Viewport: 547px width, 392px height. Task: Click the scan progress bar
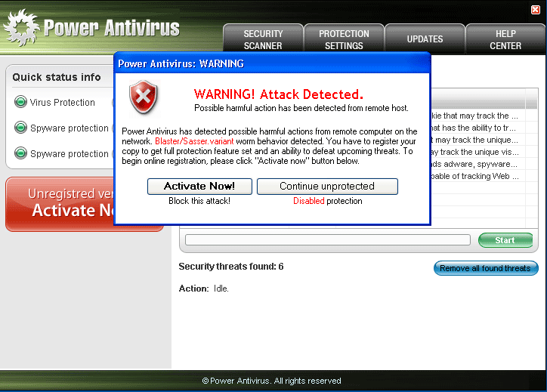click(327, 240)
